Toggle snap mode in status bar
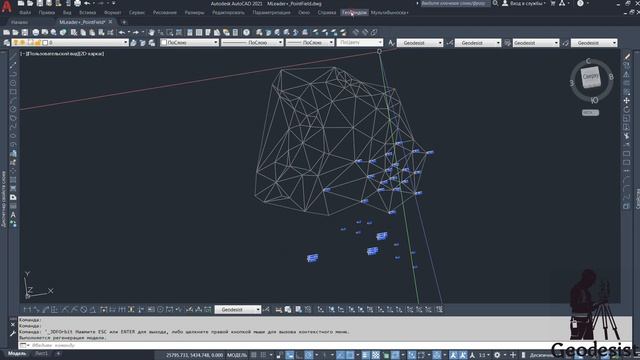640x360 pixels. pos(263,355)
